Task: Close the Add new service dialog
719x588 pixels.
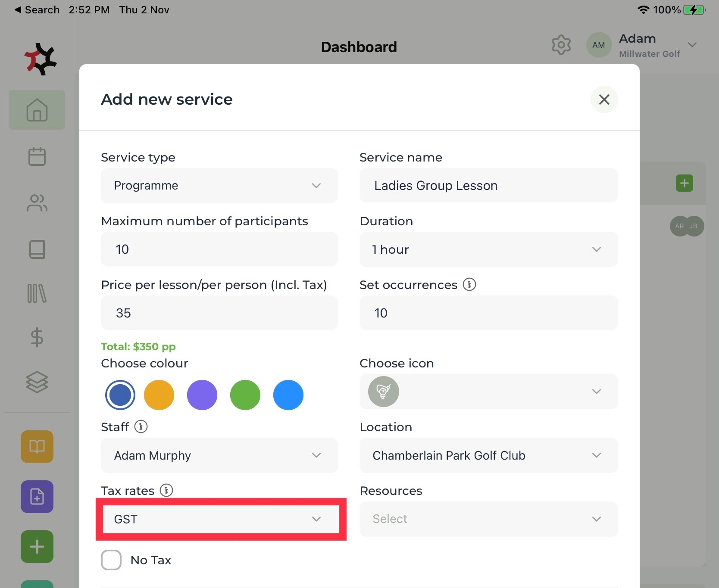Action: click(x=604, y=100)
